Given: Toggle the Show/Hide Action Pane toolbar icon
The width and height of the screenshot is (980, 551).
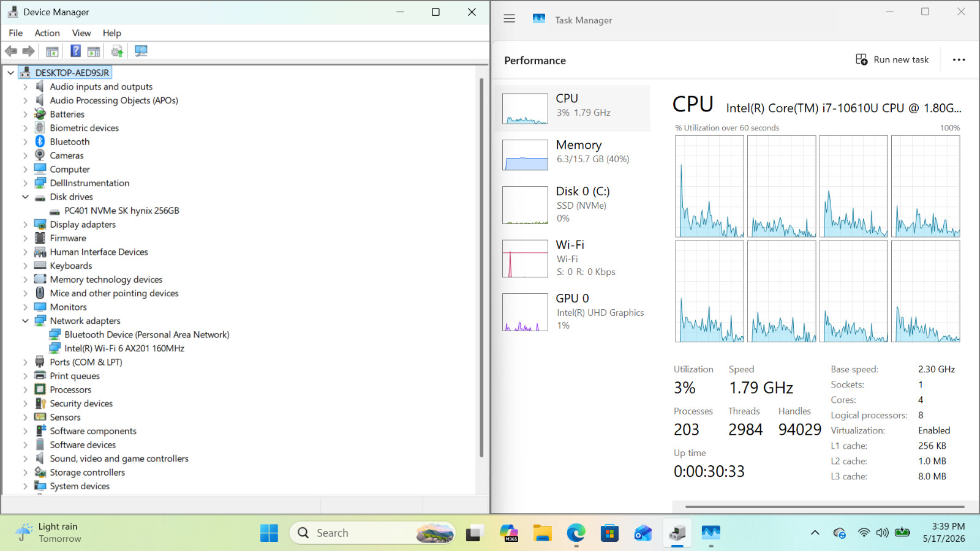Looking at the screenshot, I should click(94, 51).
